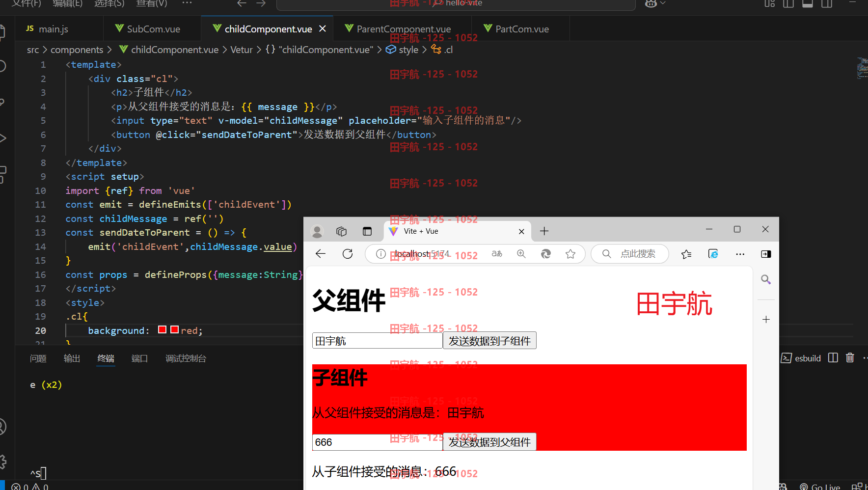Screen dimensions: 868x490
Task: Switch to the 问题 panel tab
Action: pos(38,358)
